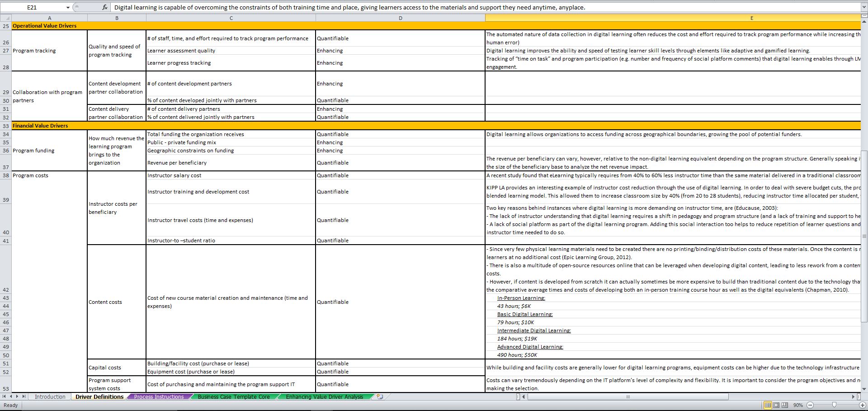868x411 pixels.
Task: Click the zoom slider handle
Action: coord(834,405)
